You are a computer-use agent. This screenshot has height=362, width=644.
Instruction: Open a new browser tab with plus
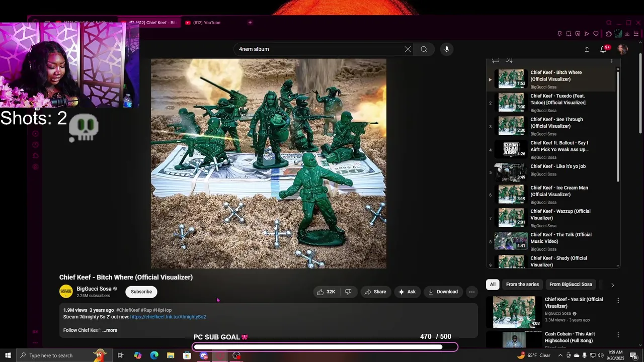(x=250, y=23)
